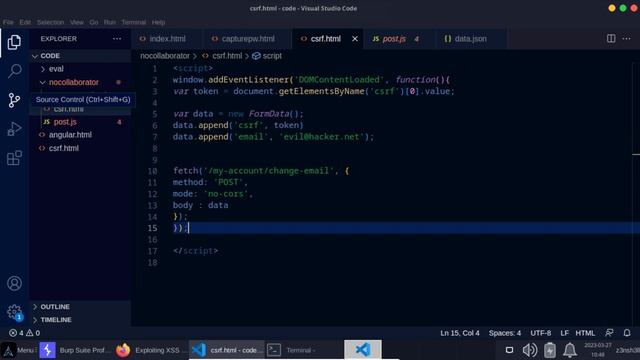Open the Run menu
Image resolution: width=640 pixels, height=360 pixels.
(110, 22)
